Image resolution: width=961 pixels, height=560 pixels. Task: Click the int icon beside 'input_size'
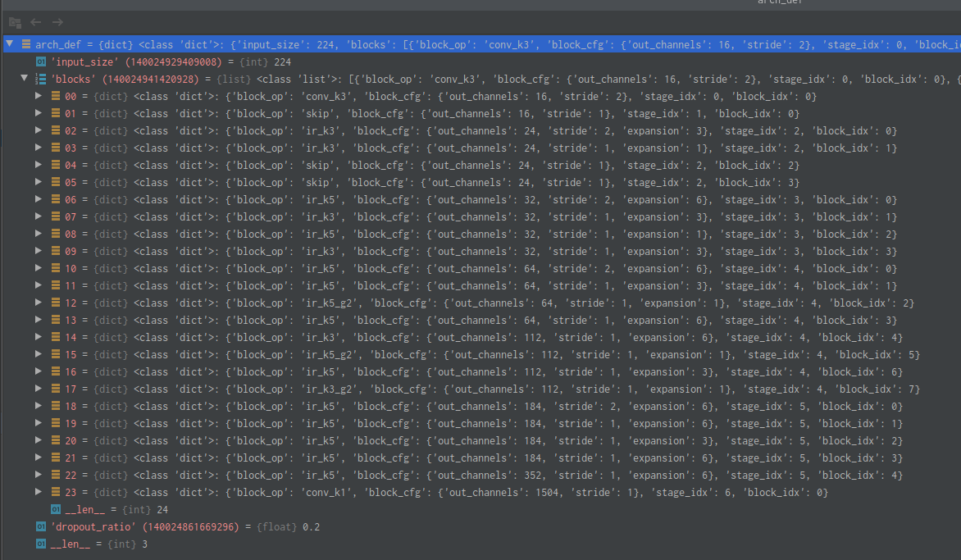pyautogui.click(x=40, y=61)
